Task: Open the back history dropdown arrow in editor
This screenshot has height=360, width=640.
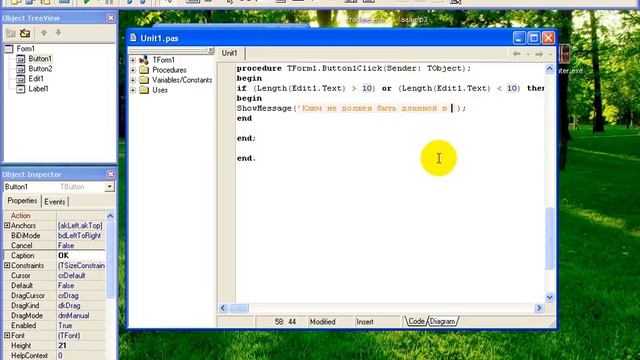Action: (528, 54)
